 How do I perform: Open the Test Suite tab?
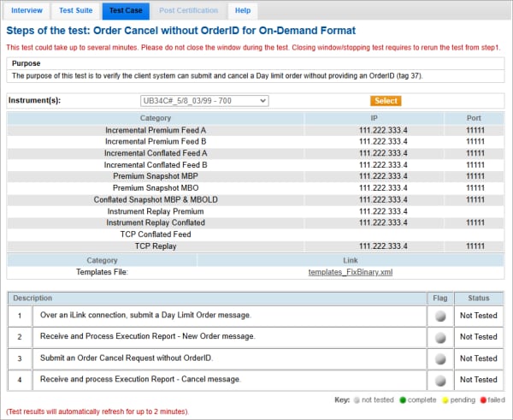coord(77,10)
